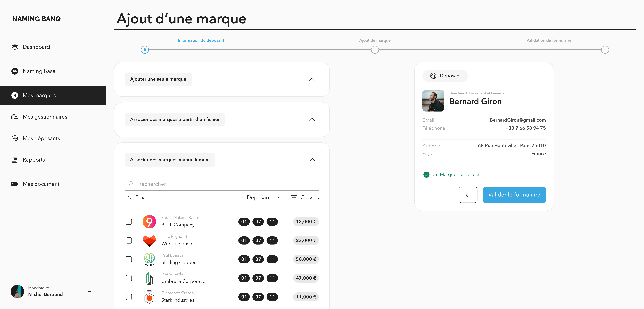Click the Prix sort arrows icon

(129, 198)
